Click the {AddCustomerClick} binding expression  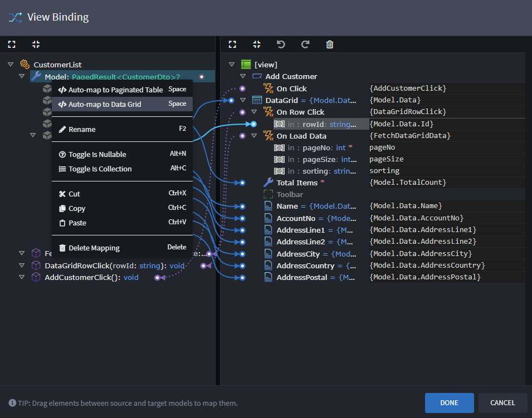(408, 88)
